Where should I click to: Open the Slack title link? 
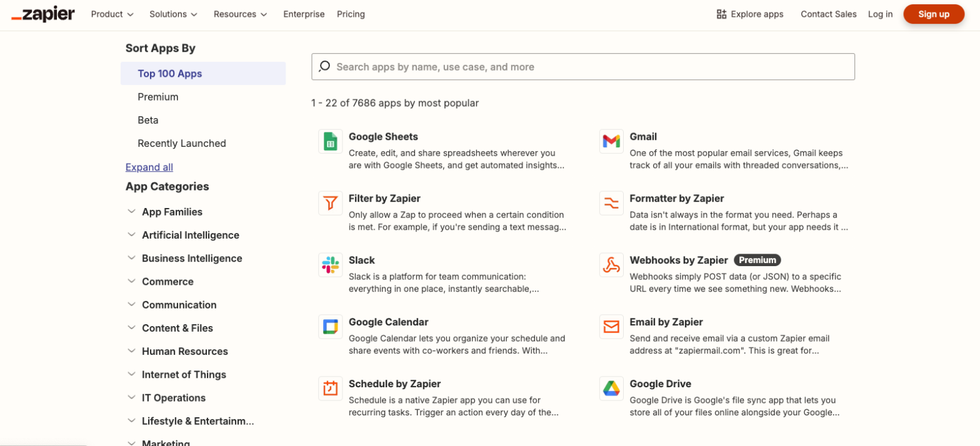tap(362, 260)
